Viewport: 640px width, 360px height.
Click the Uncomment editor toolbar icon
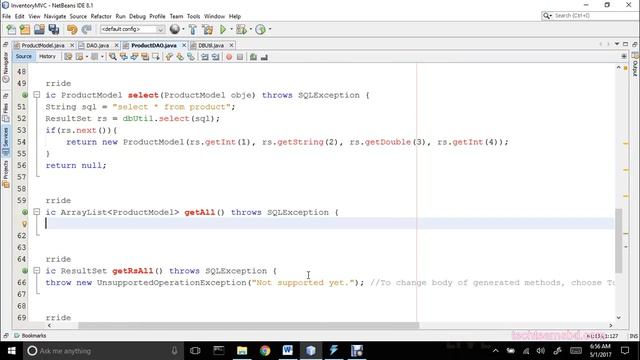point(264,57)
